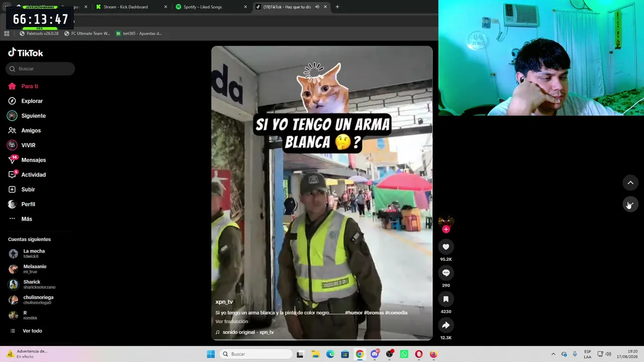Close the Spotify – Liked Songs tab
This screenshot has width=644, height=362.
[246, 7]
